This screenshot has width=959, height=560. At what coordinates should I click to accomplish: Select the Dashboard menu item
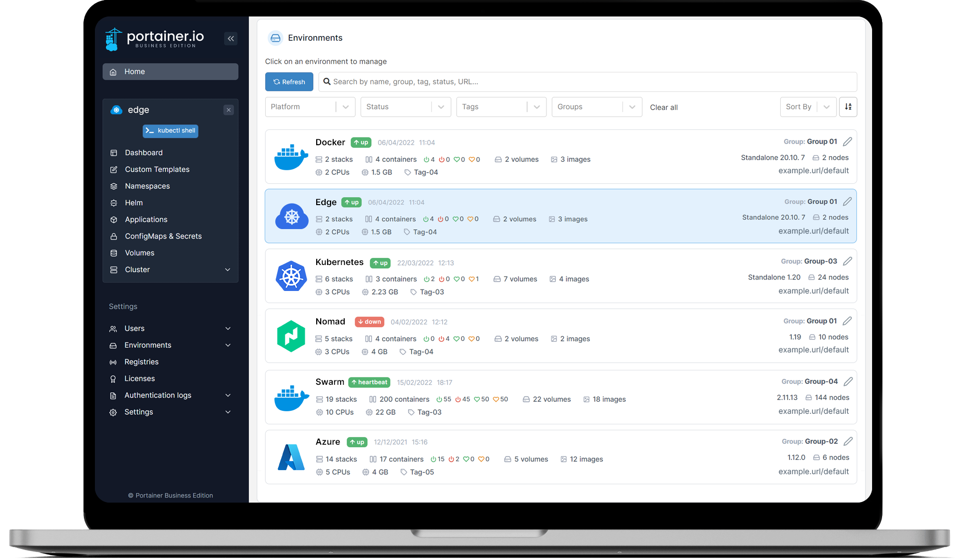[143, 153]
